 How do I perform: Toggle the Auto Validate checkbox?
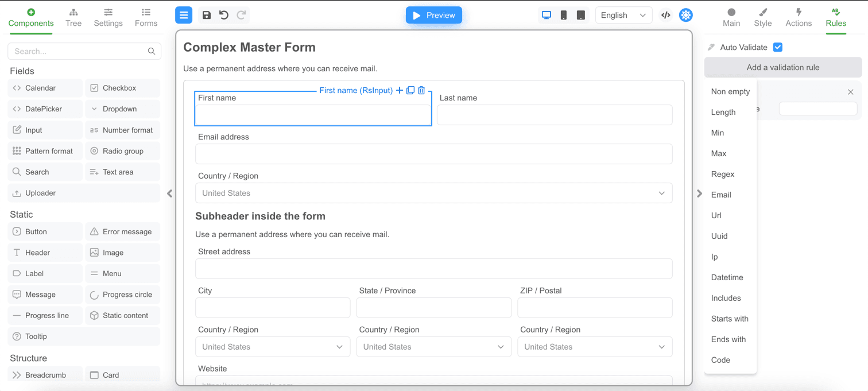[x=778, y=48]
